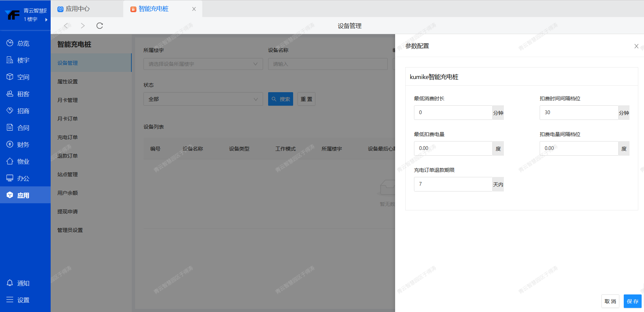Screen dimensions: 644x312
Task: Go forward using the right arrow icon
Action: 83,26
